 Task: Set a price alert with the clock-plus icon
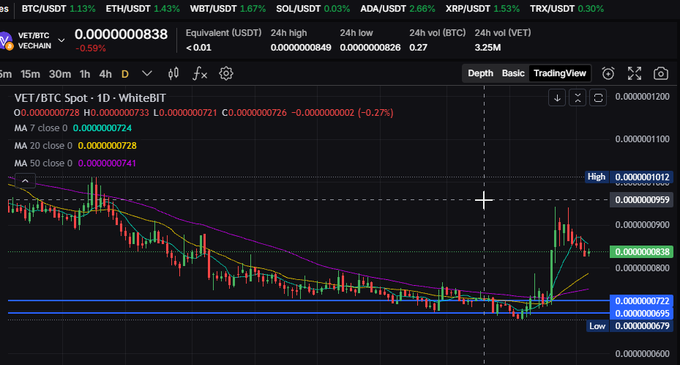coord(608,74)
